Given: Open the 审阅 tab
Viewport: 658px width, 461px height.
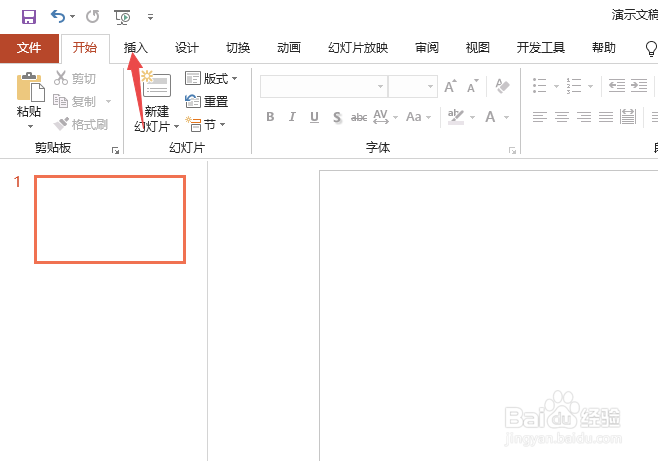Looking at the screenshot, I should 427,48.
